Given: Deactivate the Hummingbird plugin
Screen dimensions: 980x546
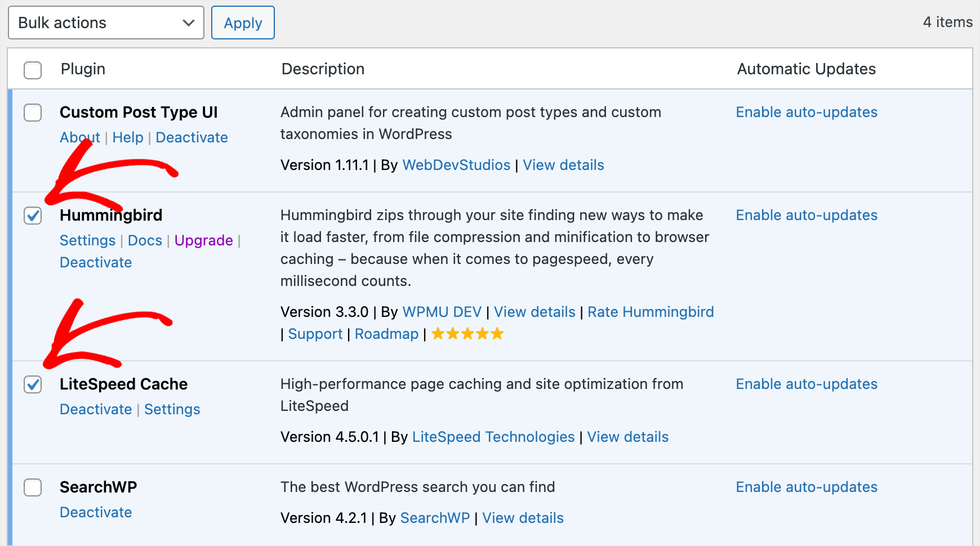Looking at the screenshot, I should click(96, 262).
